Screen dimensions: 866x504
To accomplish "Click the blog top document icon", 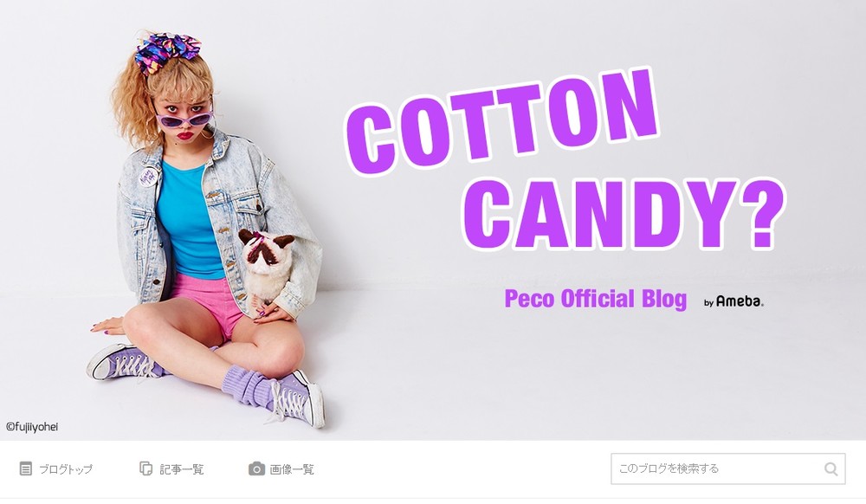I will pos(25,468).
